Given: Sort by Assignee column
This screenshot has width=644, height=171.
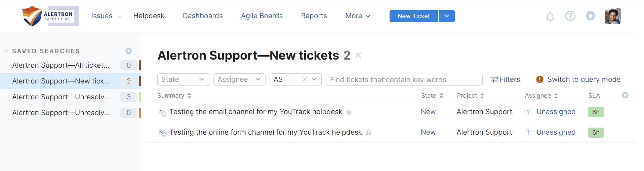Looking at the screenshot, I should pyautogui.click(x=541, y=96).
